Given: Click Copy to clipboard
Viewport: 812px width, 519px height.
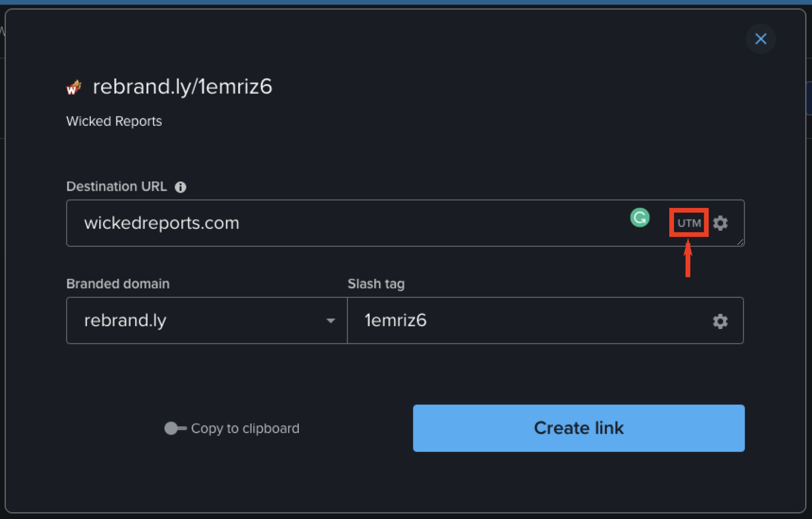Looking at the screenshot, I should coord(245,428).
